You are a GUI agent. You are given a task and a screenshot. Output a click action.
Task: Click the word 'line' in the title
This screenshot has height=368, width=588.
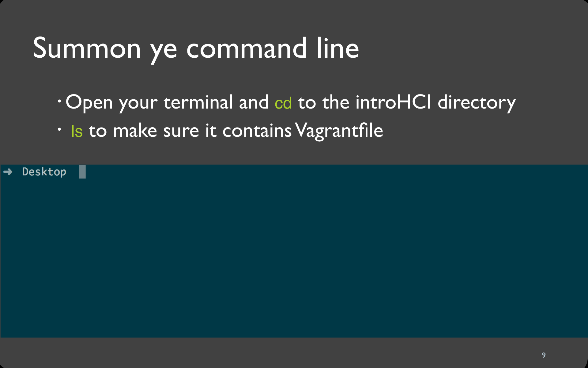[338, 48]
